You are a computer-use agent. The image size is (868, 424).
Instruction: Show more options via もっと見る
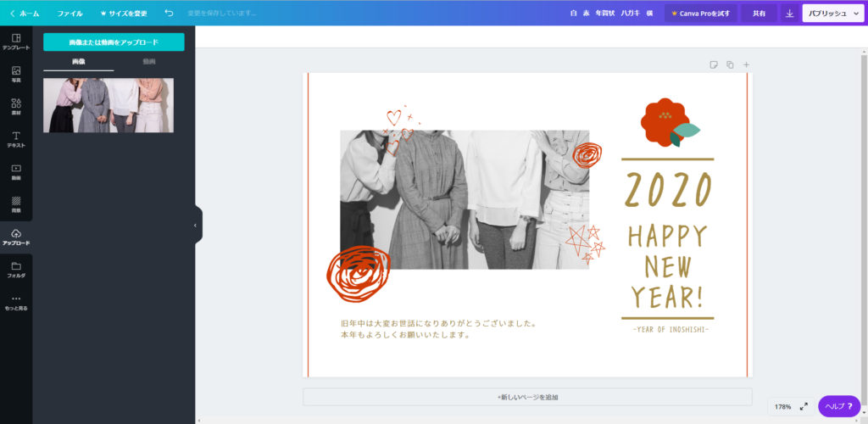[x=16, y=302]
